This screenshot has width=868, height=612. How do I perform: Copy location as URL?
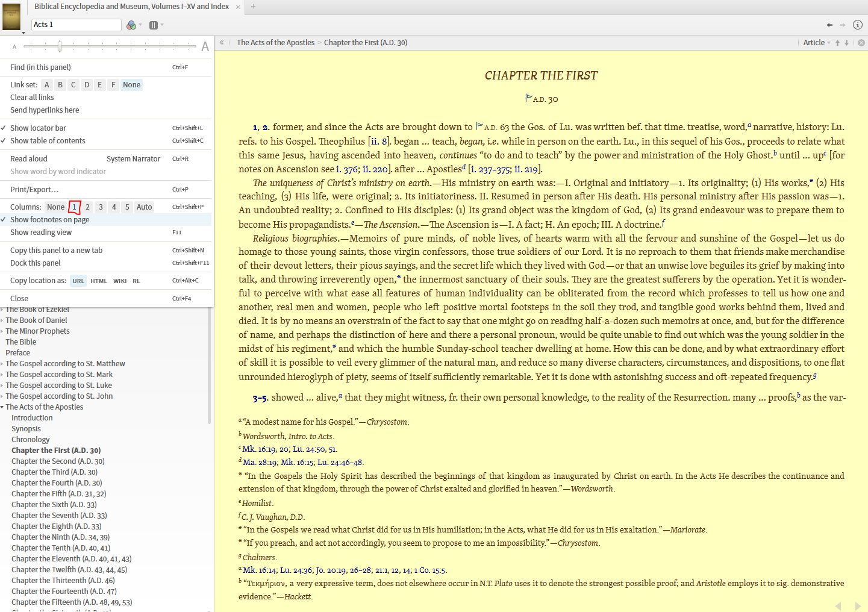point(78,281)
